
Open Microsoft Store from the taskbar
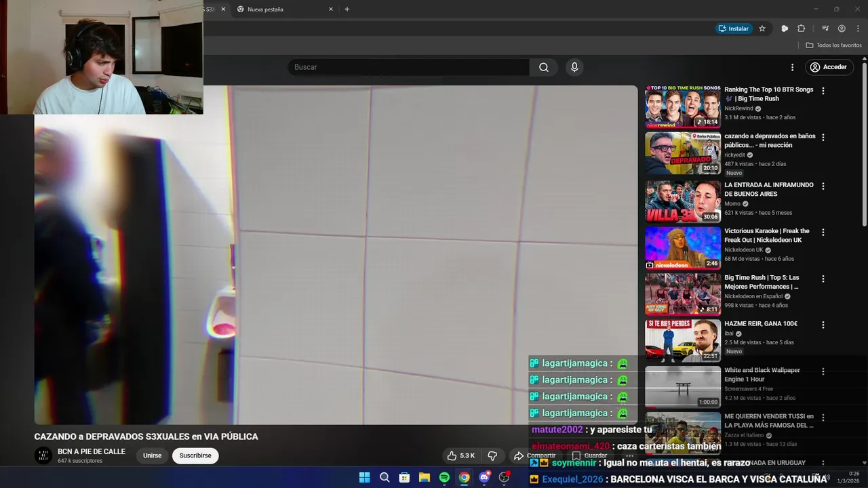[404, 477]
